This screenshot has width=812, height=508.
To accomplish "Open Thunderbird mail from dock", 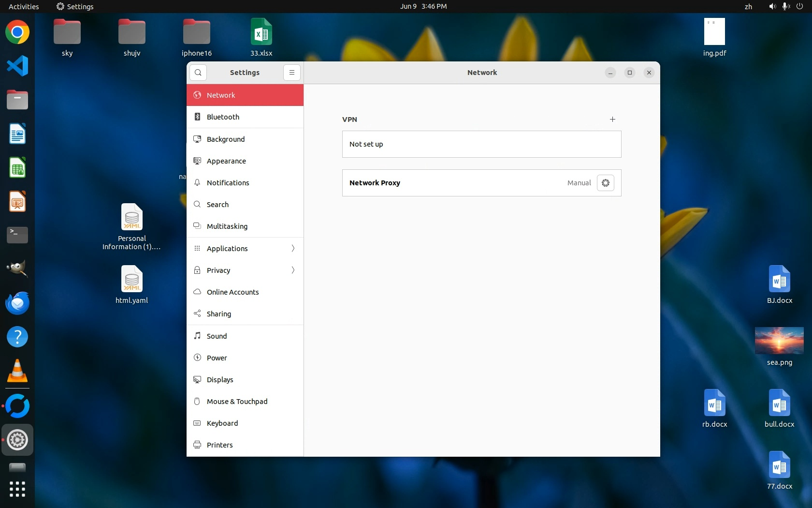I will coord(17,303).
